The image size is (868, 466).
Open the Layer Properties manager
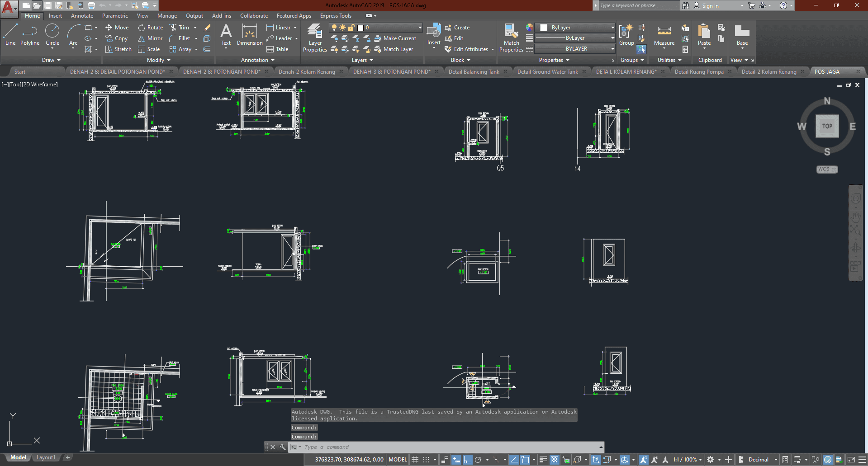(315, 38)
